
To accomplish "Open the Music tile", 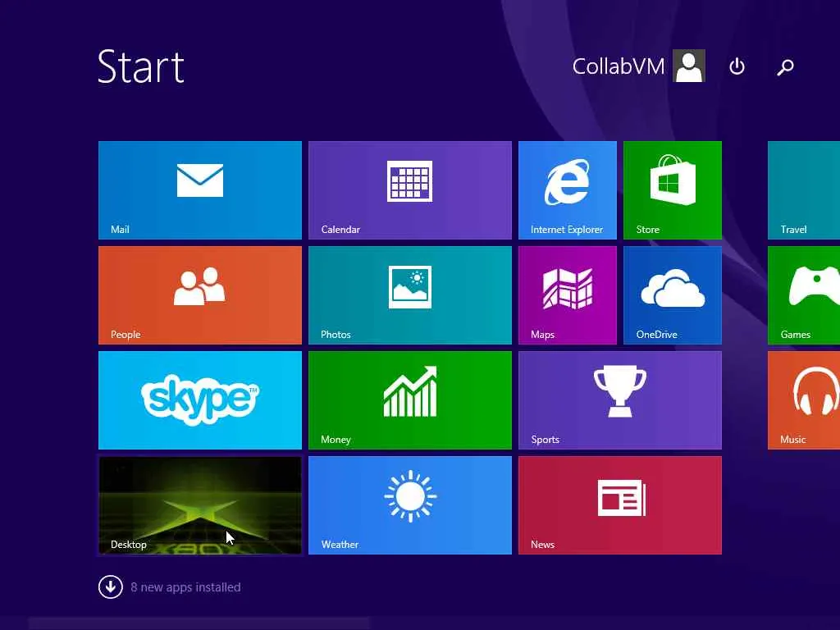I will (804, 400).
